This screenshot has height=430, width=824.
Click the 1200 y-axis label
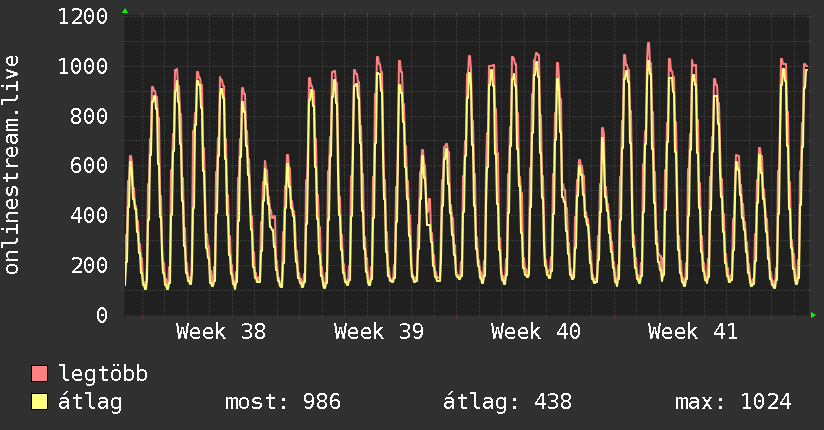[83, 17]
